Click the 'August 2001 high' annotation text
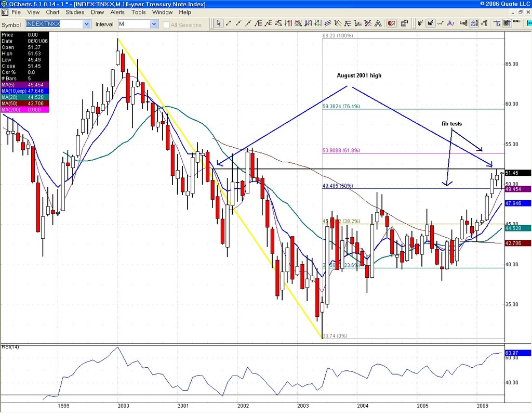The image size is (532, 413). tap(359, 75)
